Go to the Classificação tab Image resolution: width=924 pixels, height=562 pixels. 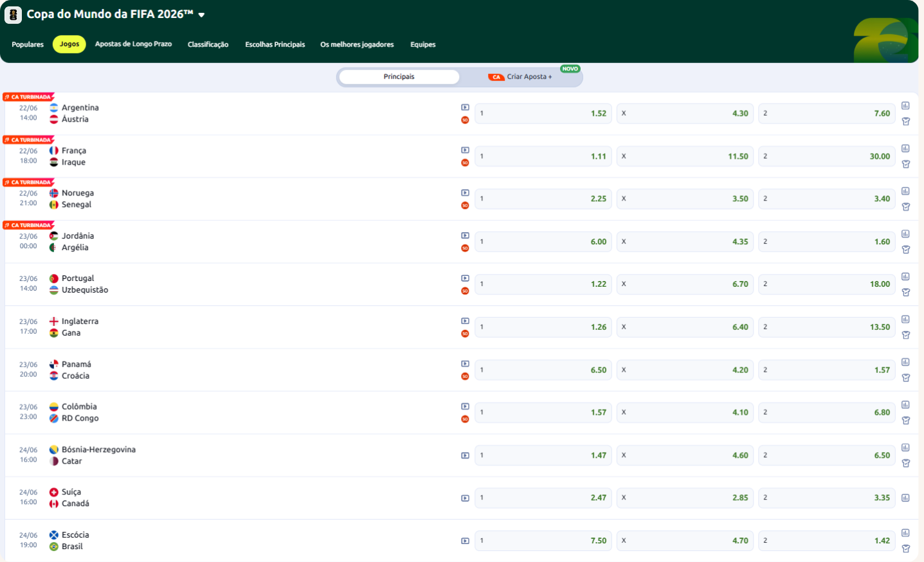pos(208,44)
